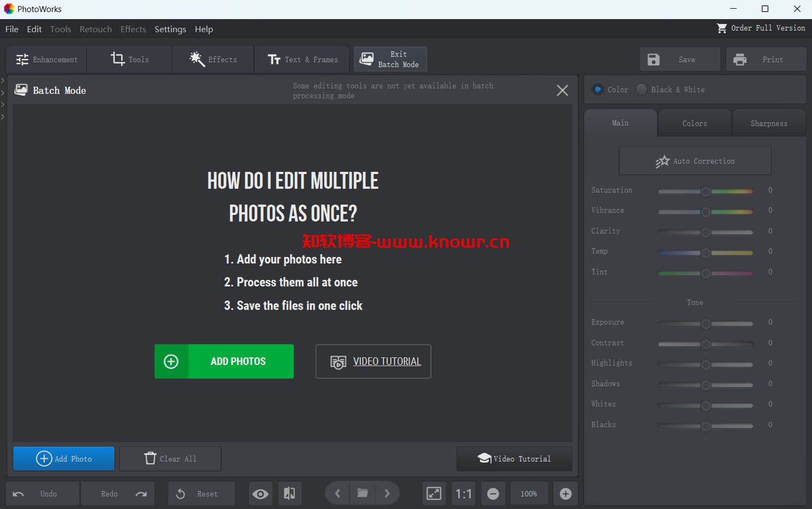Image resolution: width=812 pixels, height=509 pixels.
Task: Click Video Tutorial button at bottom right
Action: [x=514, y=459]
